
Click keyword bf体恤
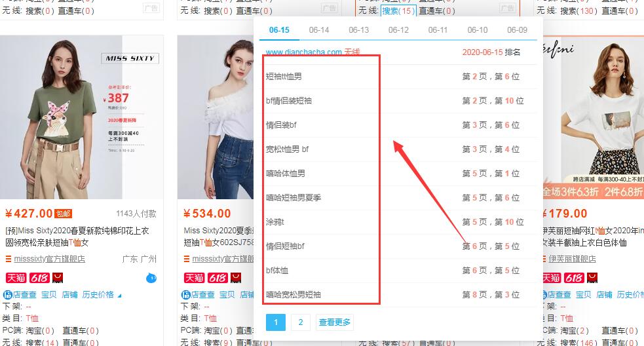[277, 271]
